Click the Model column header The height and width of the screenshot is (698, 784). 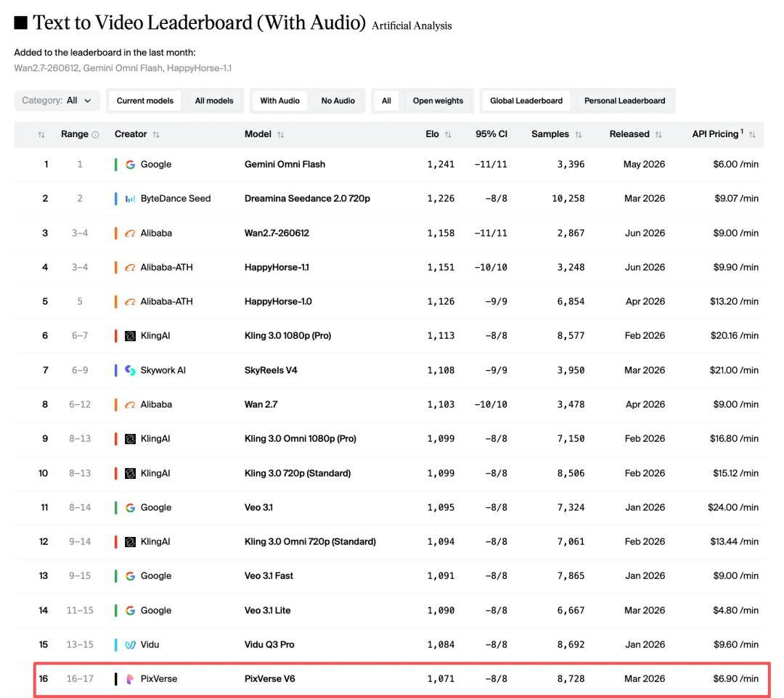(258, 134)
